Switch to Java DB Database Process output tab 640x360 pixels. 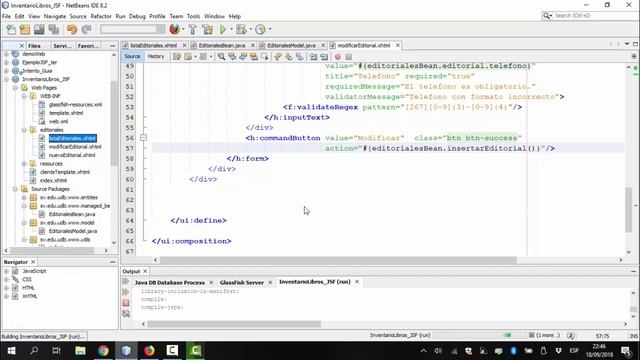point(169,282)
